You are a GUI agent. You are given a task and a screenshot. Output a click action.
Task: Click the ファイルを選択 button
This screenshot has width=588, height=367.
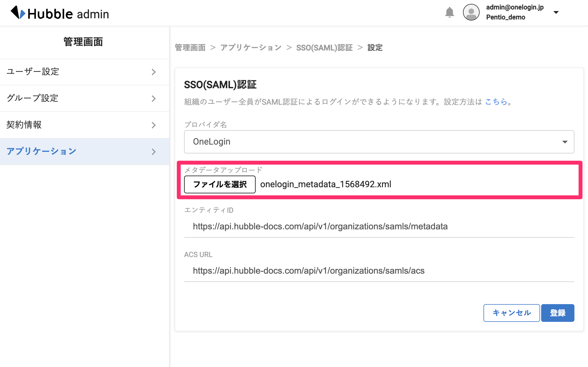pyautogui.click(x=220, y=184)
